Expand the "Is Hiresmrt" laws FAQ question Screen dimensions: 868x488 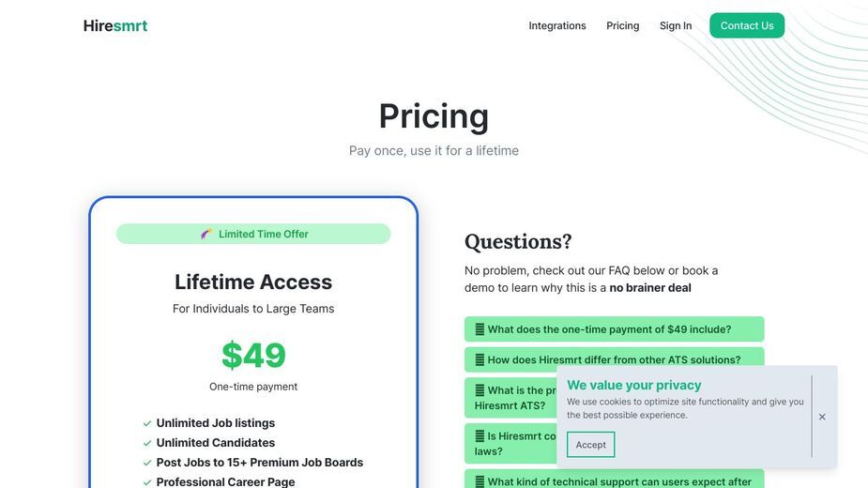tap(510, 444)
